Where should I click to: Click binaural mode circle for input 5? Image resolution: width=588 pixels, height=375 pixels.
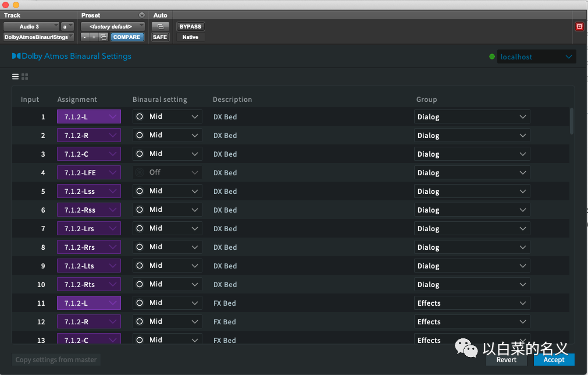coord(140,191)
